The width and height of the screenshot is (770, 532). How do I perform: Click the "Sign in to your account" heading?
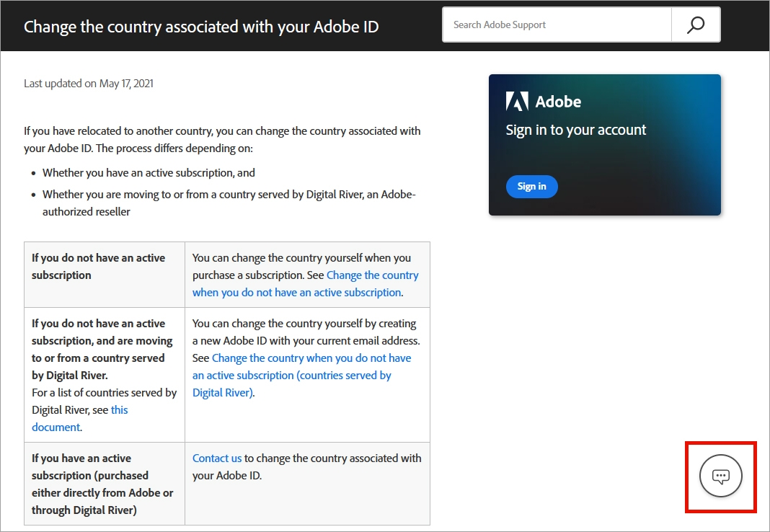coord(576,130)
